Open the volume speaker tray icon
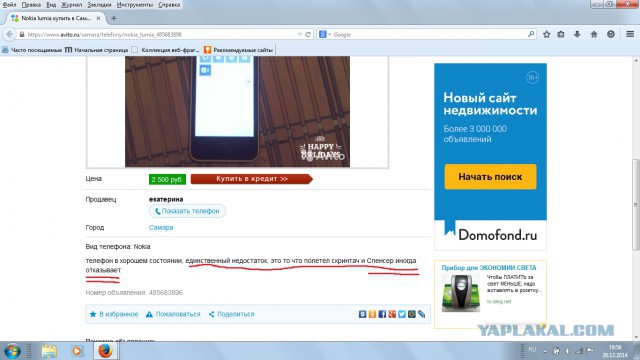The height and width of the screenshot is (360, 640). (x=568, y=351)
